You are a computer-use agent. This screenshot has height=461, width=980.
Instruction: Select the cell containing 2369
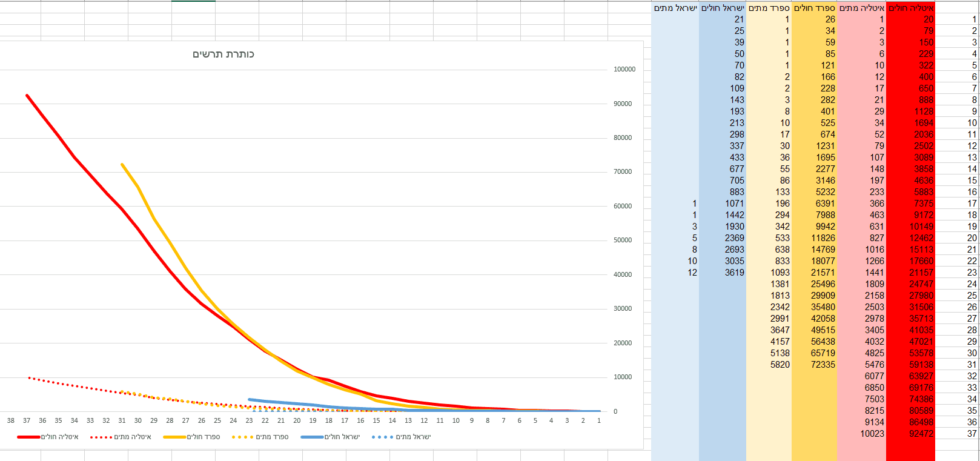[723, 238]
